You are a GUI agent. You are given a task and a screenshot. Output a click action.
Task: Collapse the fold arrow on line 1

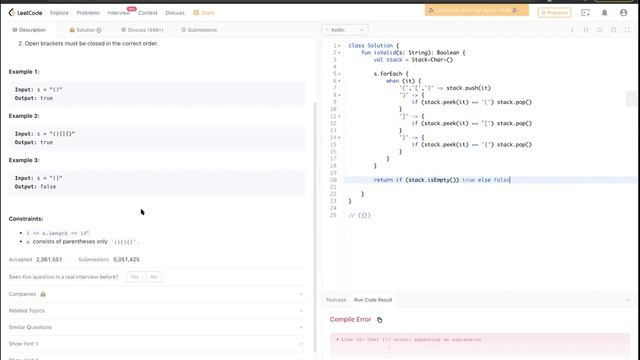click(x=339, y=46)
